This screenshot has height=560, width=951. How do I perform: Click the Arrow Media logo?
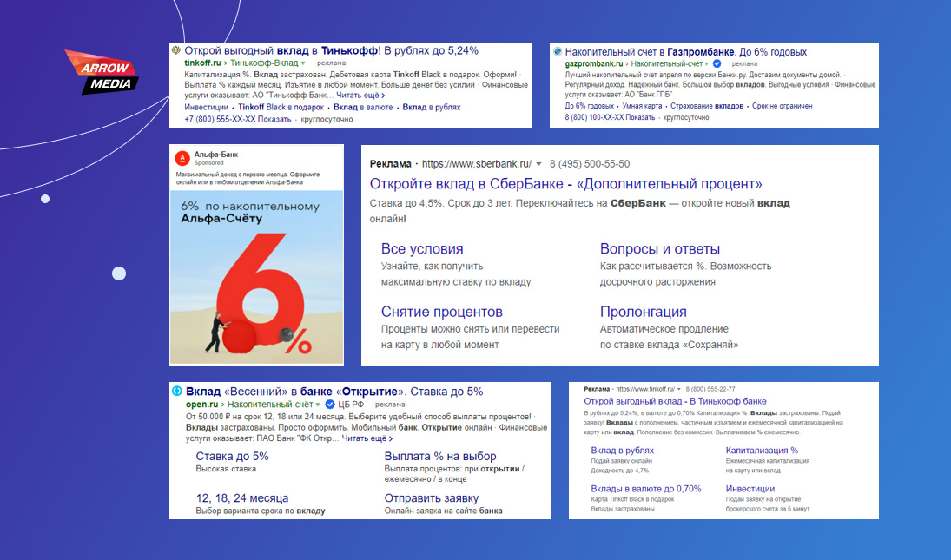[x=102, y=72]
